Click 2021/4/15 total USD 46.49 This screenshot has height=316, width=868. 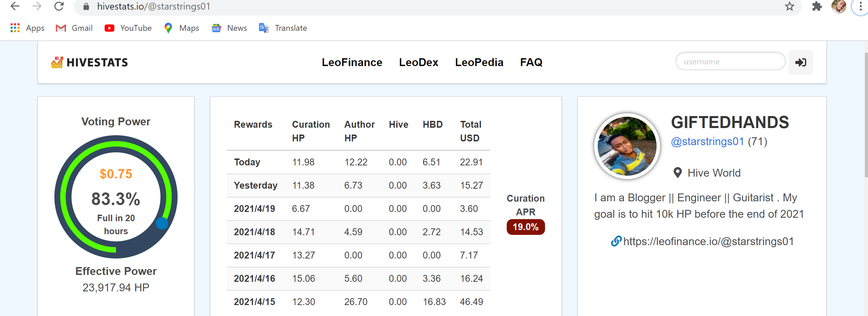(471, 302)
